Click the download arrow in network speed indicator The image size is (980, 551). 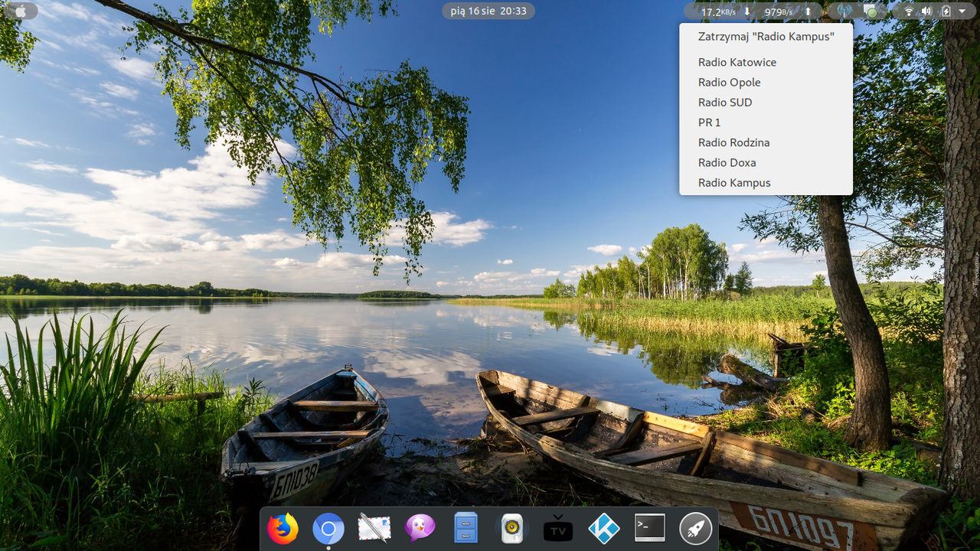(x=747, y=11)
